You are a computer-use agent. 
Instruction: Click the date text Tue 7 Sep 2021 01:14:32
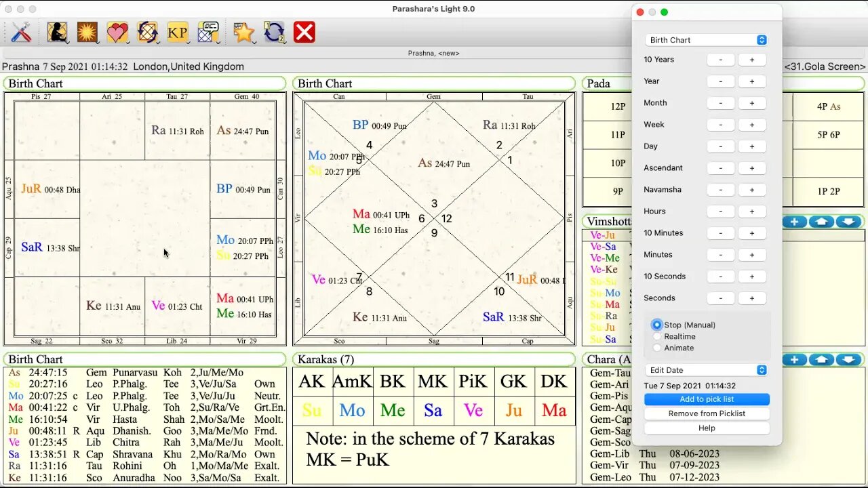[690, 386]
